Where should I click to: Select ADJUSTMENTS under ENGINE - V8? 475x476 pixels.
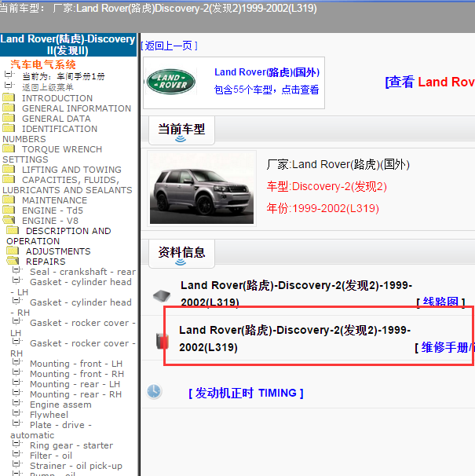[x=58, y=251]
